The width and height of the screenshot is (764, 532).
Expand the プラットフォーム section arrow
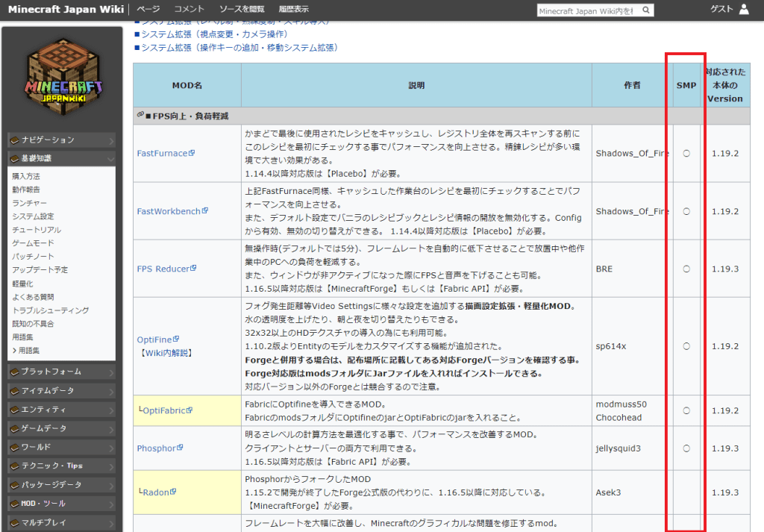tap(111, 372)
